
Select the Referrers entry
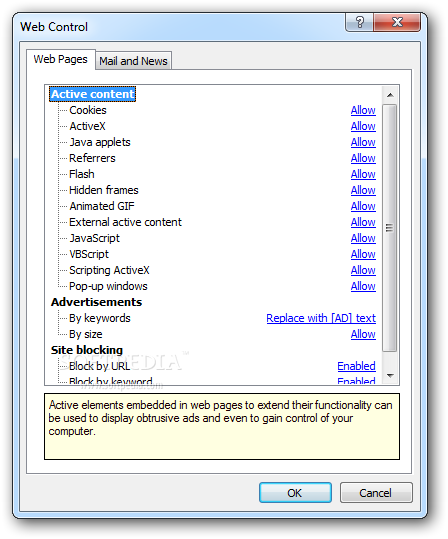click(x=92, y=158)
